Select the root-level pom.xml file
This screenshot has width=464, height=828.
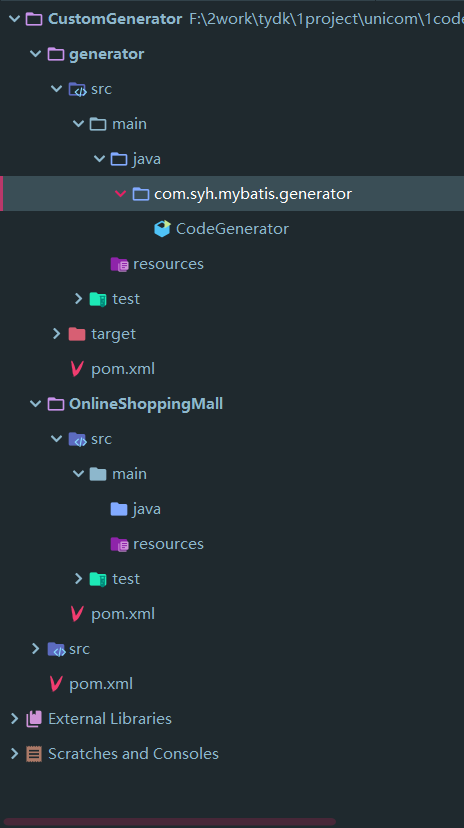point(101,684)
